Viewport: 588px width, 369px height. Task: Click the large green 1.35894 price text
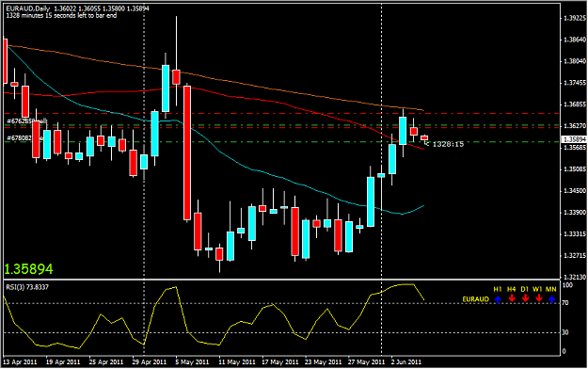point(29,269)
